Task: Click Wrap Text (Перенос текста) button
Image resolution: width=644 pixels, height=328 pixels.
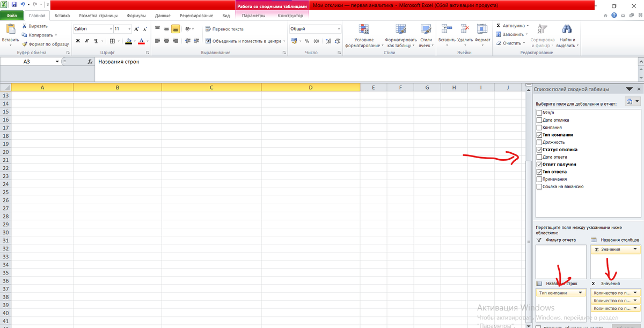Action: (x=224, y=29)
